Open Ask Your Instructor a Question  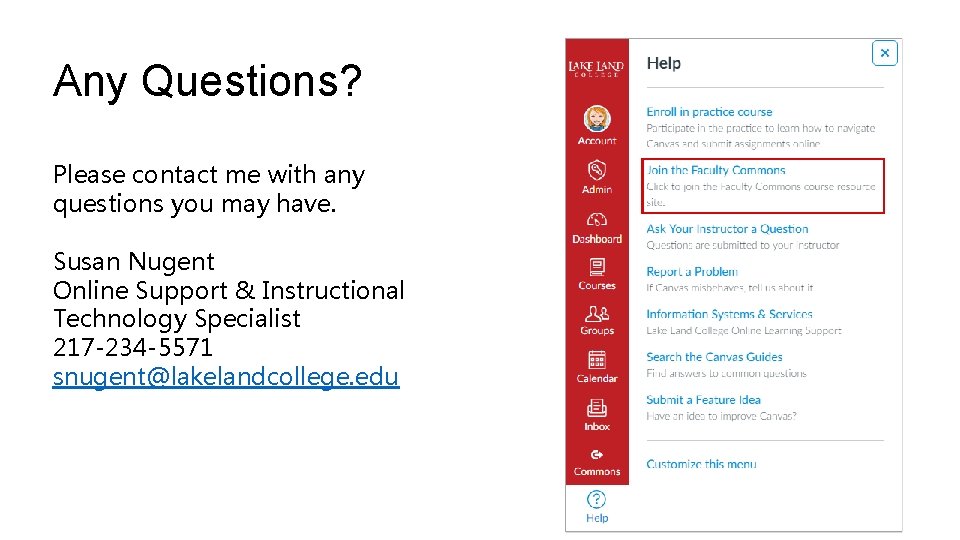(727, 229)
